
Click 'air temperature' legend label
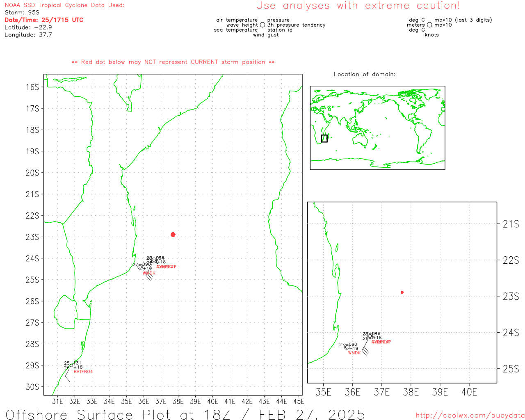(237, 20)
